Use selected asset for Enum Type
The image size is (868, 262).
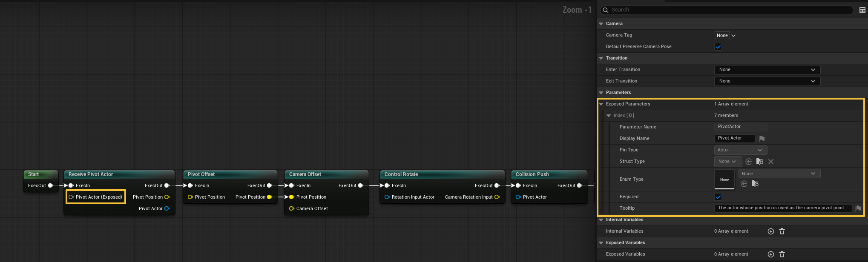(x=744, y=184)
